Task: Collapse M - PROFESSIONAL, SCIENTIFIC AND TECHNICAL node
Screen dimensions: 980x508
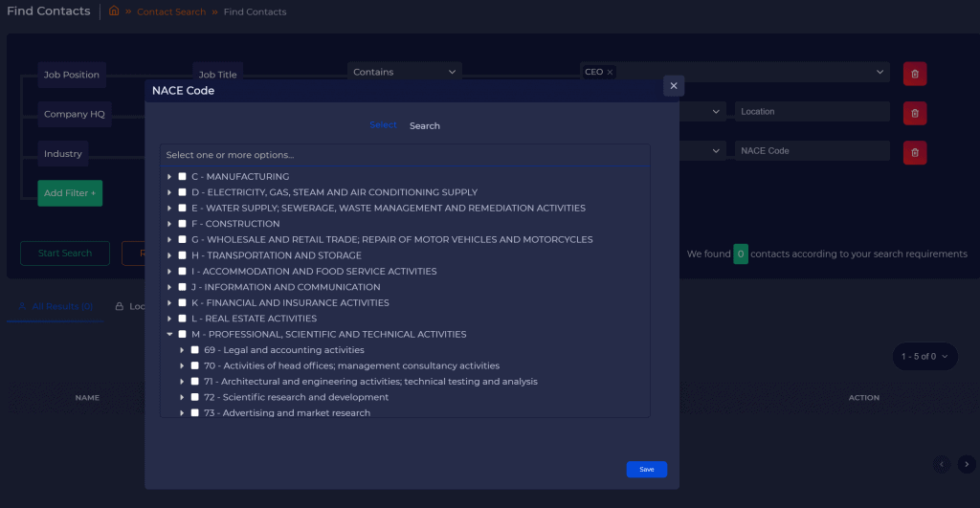Action: tap(169, 335)
